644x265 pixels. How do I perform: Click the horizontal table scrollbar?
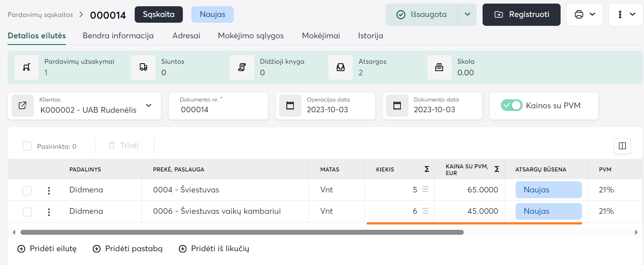pyautogui.click(x=242, y=232)
